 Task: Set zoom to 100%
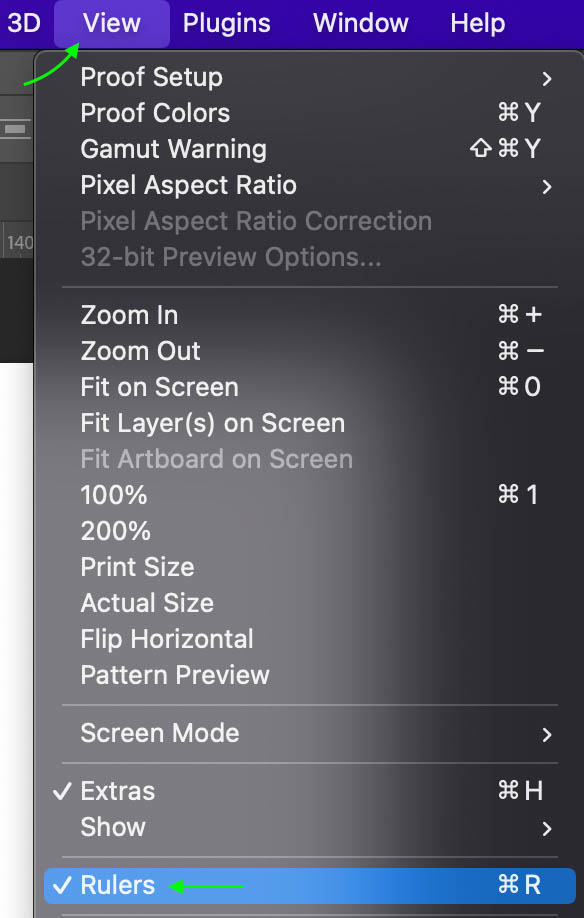(x=115, y=495)
